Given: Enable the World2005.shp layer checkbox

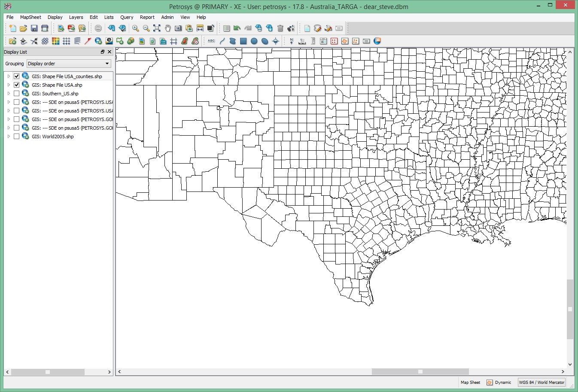Looking at the screenshot, I should [16, 136].
